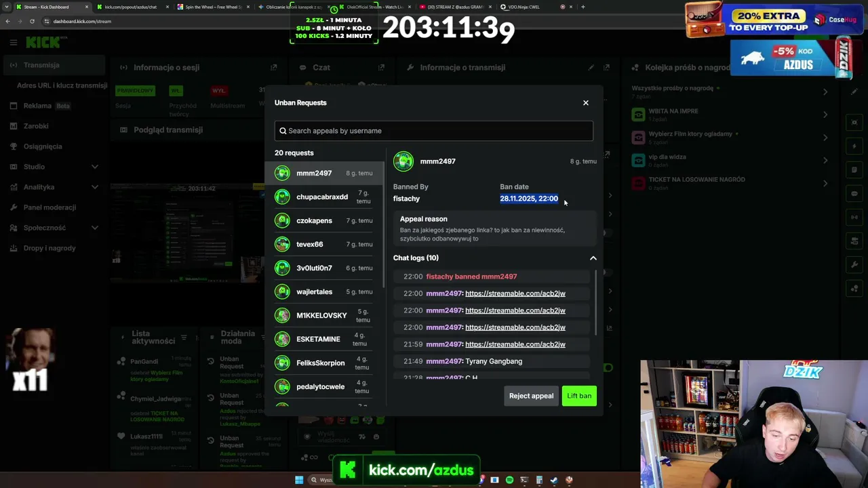Click the TICKET NA LOSOWANIE NAGRÓD reward icon
Screen dimensions: 868x488
pos(638,183)
